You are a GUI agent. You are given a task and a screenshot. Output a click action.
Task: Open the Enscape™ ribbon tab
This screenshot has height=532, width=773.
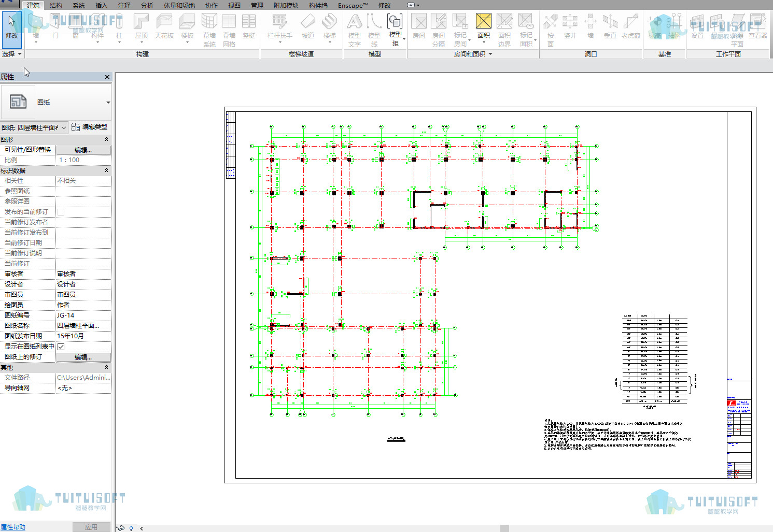click(353, 5)
